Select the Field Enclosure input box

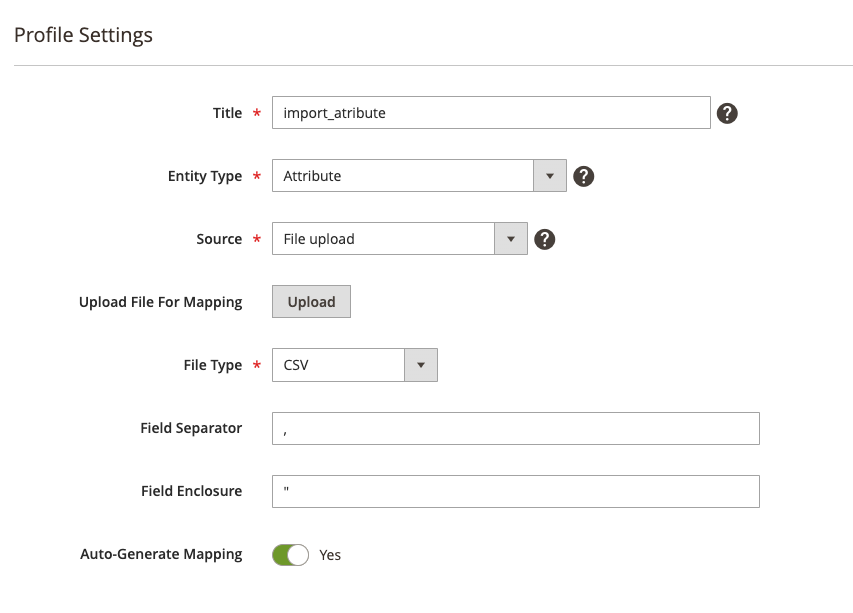516,492
